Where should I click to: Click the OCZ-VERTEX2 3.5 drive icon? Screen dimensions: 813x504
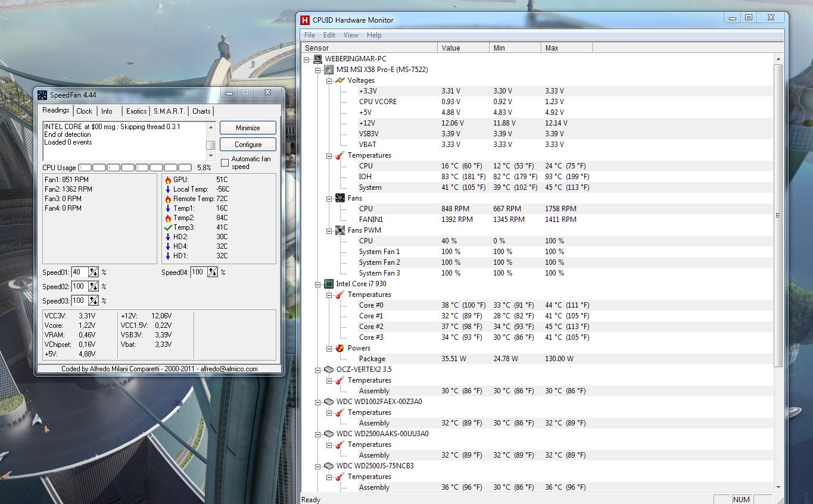[x=329, y=370]
